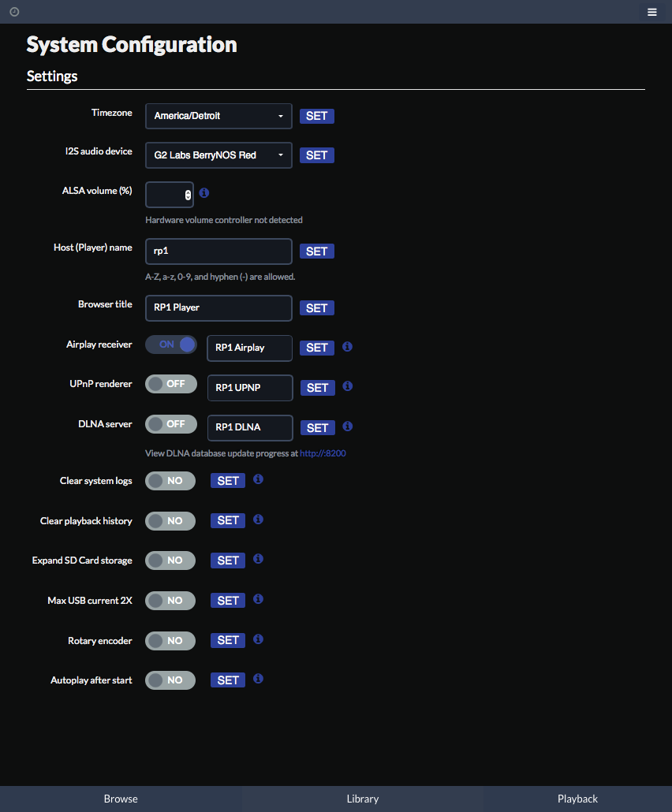Image resolution: width=672 pixels, height=812 pixels.
Task: Enable the UPnP renderer toggle
Action: pyautogui.click(x=171, y=384)
